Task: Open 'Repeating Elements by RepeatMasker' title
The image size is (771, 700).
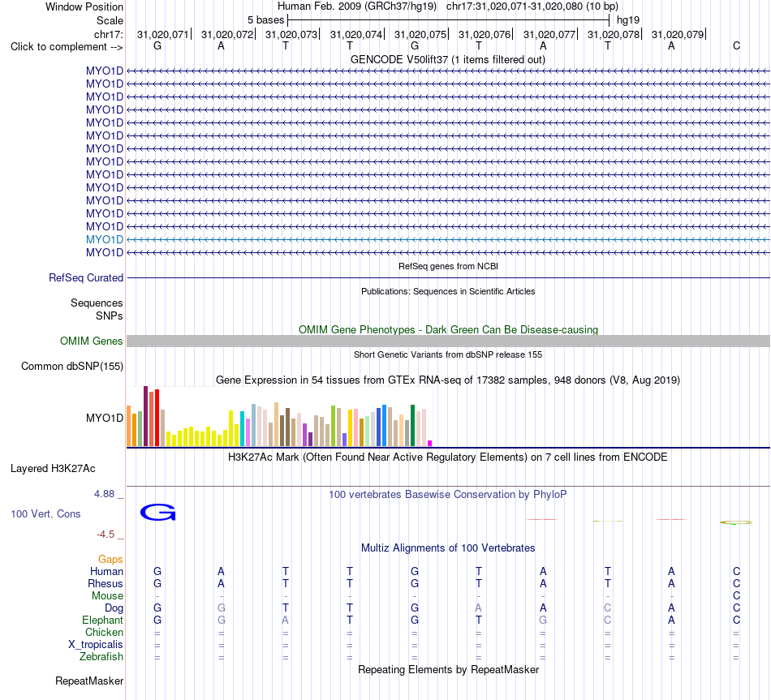Action: [x=448, y=669]
